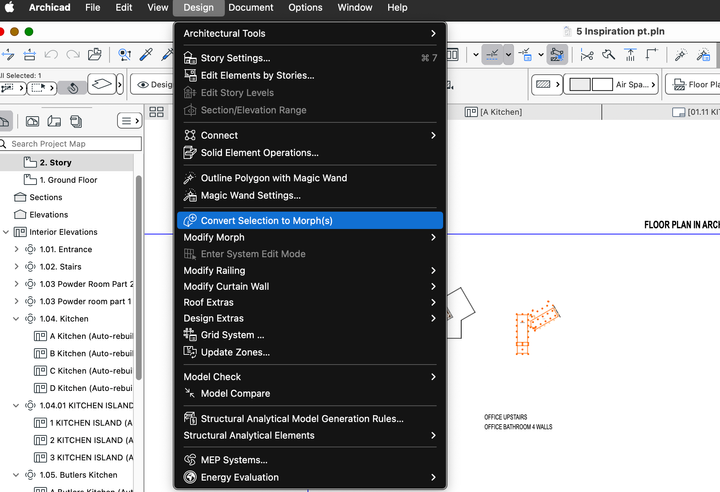The image size is (720, 492).
Task: Open the navigator list options menu button
Action: pyautogui.click(x=129, y=121)
